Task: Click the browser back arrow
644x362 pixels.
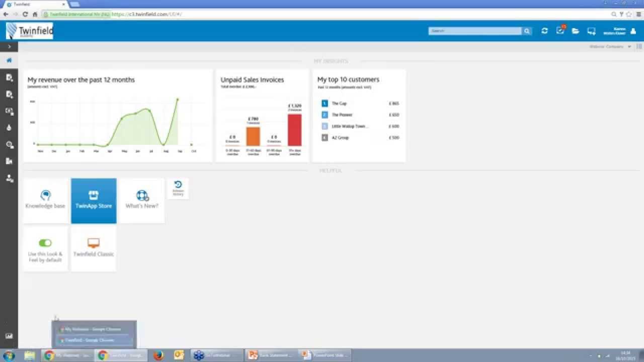Action: coord(6,14)
